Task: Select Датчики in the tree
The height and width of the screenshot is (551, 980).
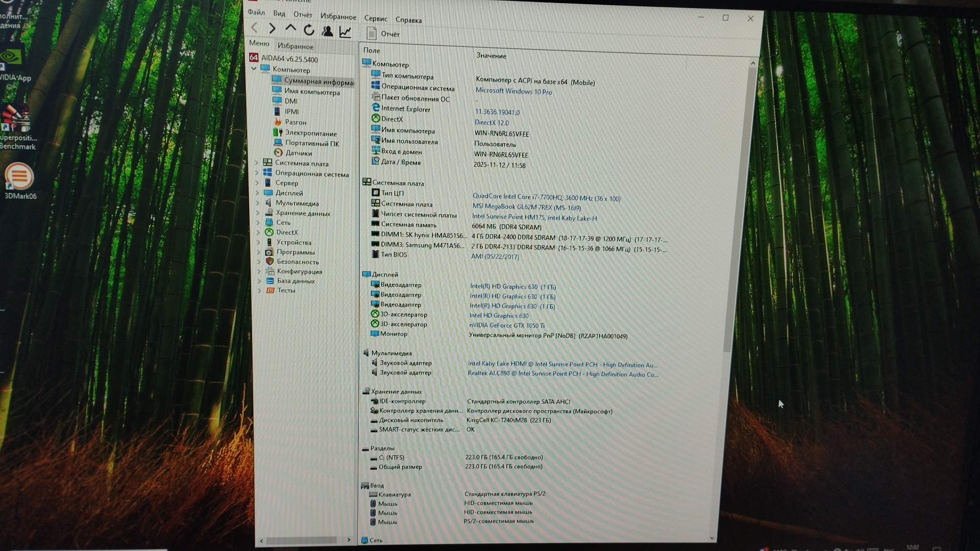Action: [299, 153]
